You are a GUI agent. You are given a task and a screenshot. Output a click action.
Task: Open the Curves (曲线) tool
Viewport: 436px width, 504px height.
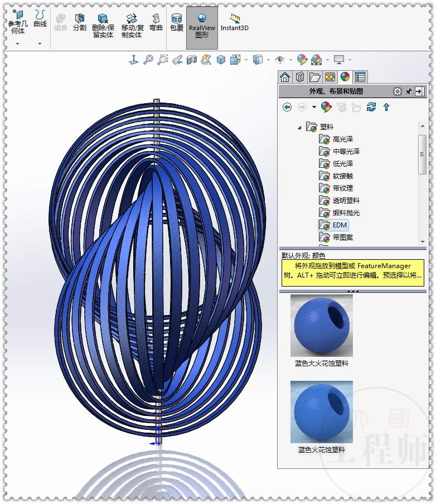click(x=40, y=18)
